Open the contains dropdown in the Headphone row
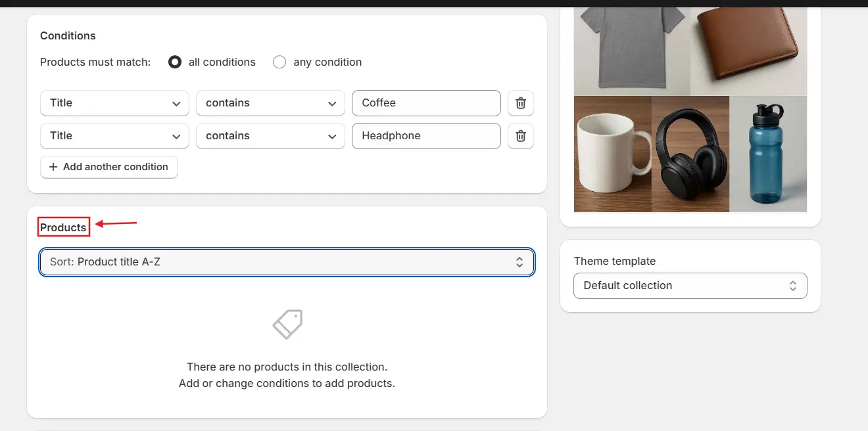Image resolution: width=868 pixels, height=431 pixels. pos(270,136)
